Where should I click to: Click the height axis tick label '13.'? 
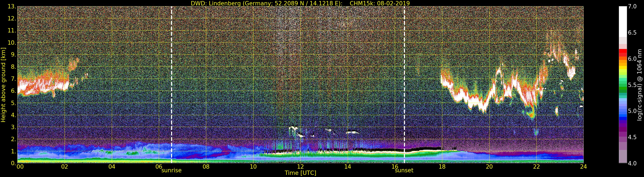(x=12, y=6)
